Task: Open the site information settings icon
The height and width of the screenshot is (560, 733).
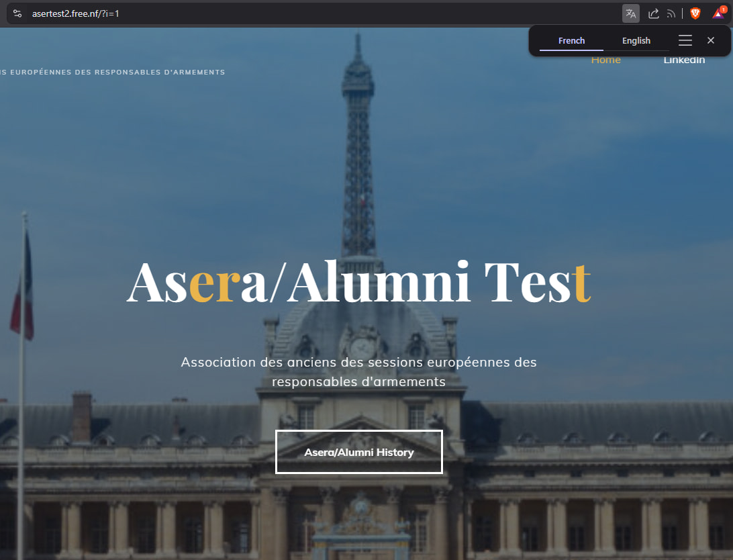Action: [x=17, y=13]
